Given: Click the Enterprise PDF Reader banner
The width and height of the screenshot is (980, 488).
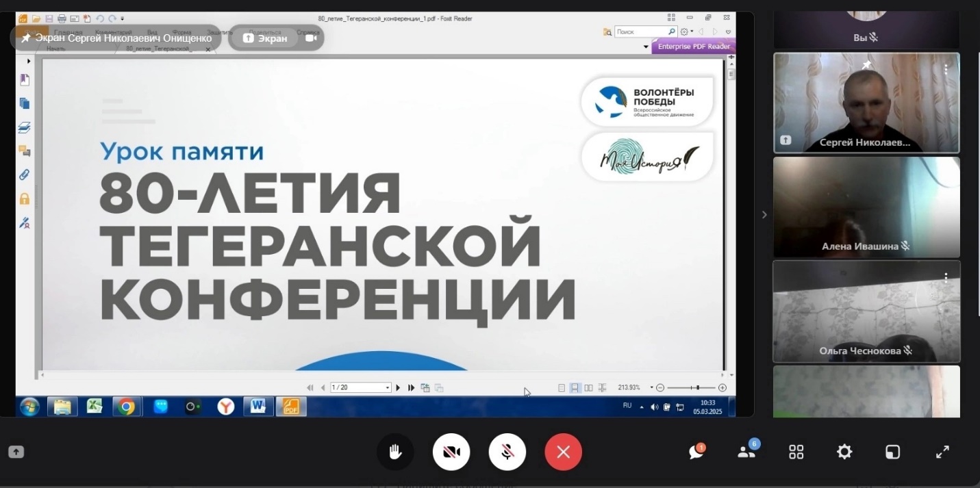Looking at the screenshot, I should point(693,47).
